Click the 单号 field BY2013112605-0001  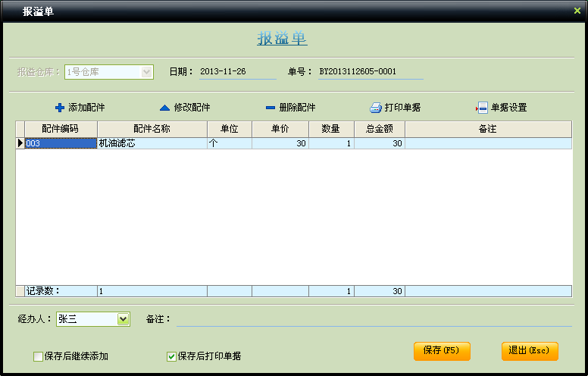click(371, 72)
